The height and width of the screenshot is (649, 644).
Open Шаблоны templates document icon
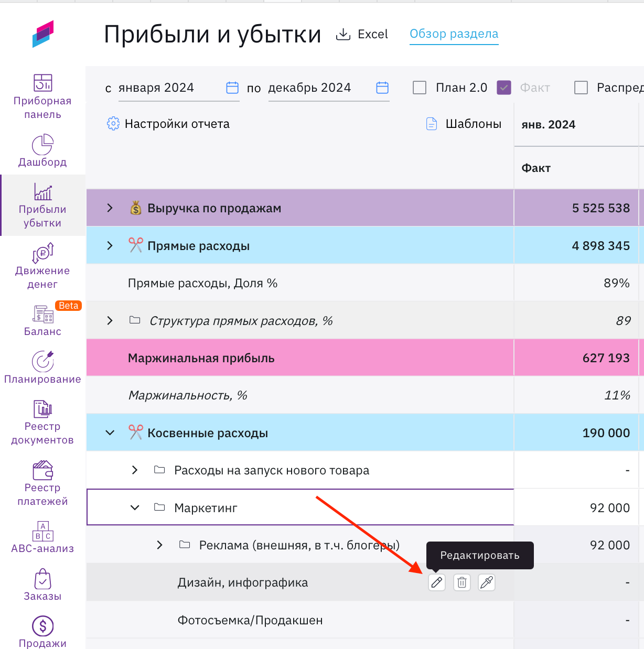(432, 124)
